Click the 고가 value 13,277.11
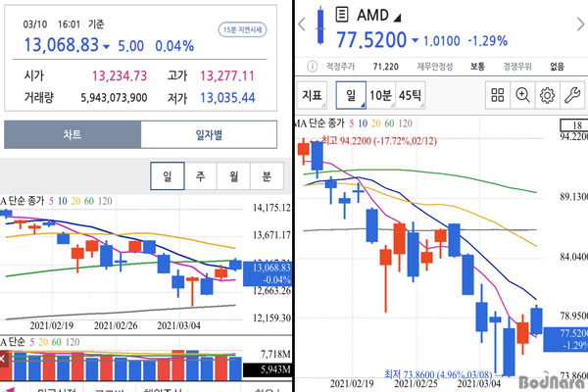The image size is (588, 392). pyautogui.click(x=227, y=76)
